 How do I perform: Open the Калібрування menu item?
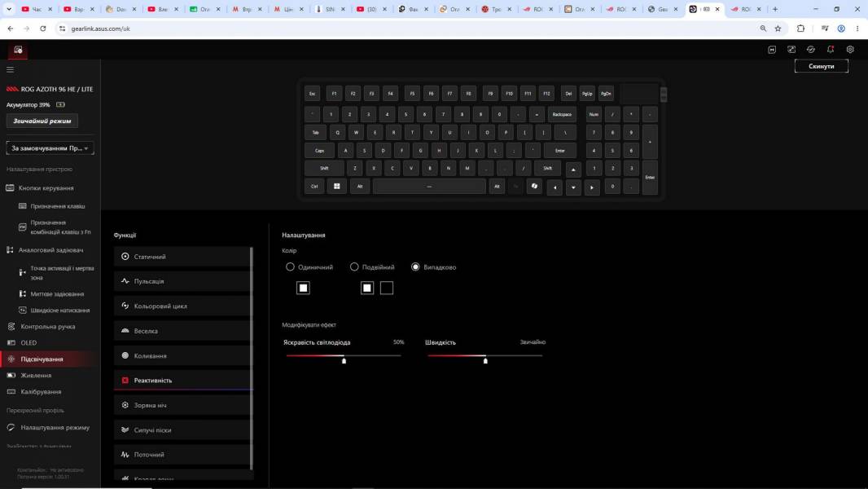click(x=41, y=391)
